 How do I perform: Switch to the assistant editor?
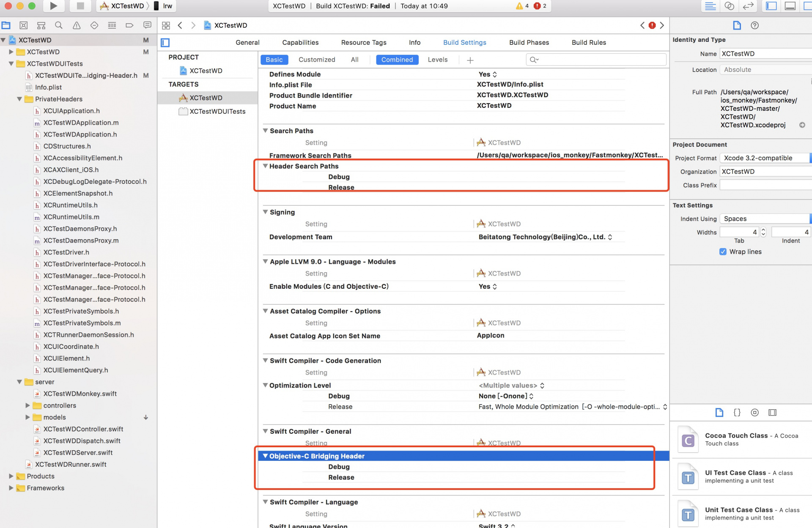click(x=729, y=6)
